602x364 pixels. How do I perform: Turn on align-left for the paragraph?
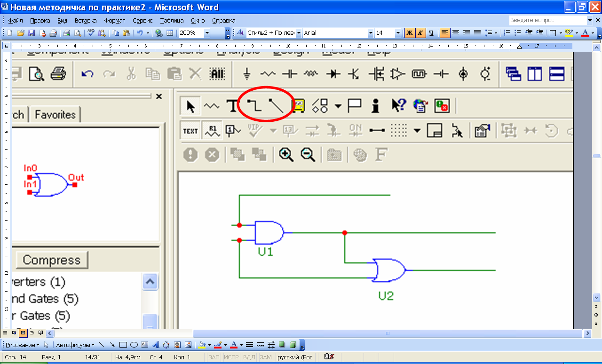[x=445, y=33]
